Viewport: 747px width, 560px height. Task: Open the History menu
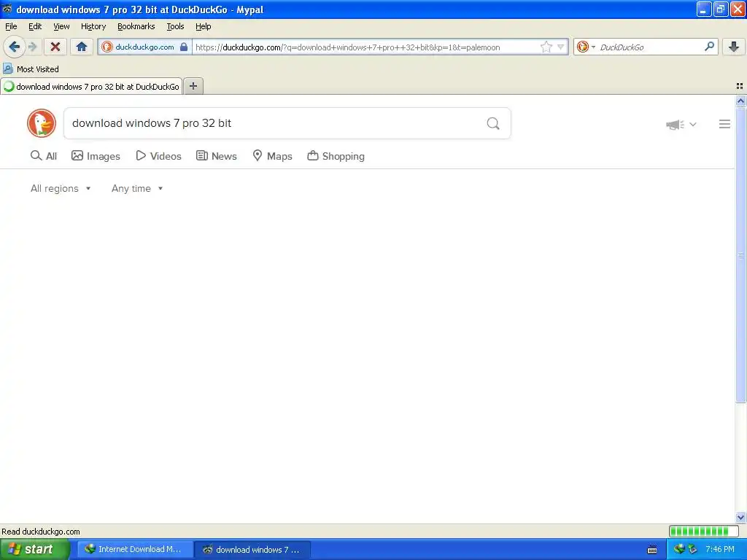point(93,26)
